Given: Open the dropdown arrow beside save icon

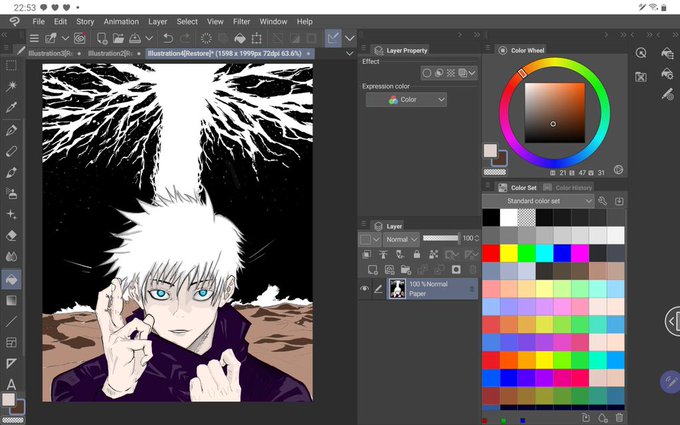Looking at the screenshot, I should (149, 39).
